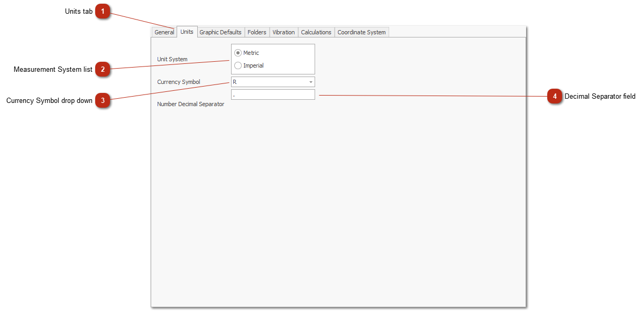
Task: Open the Graphic Defaults tab
Action: [220, 32]
